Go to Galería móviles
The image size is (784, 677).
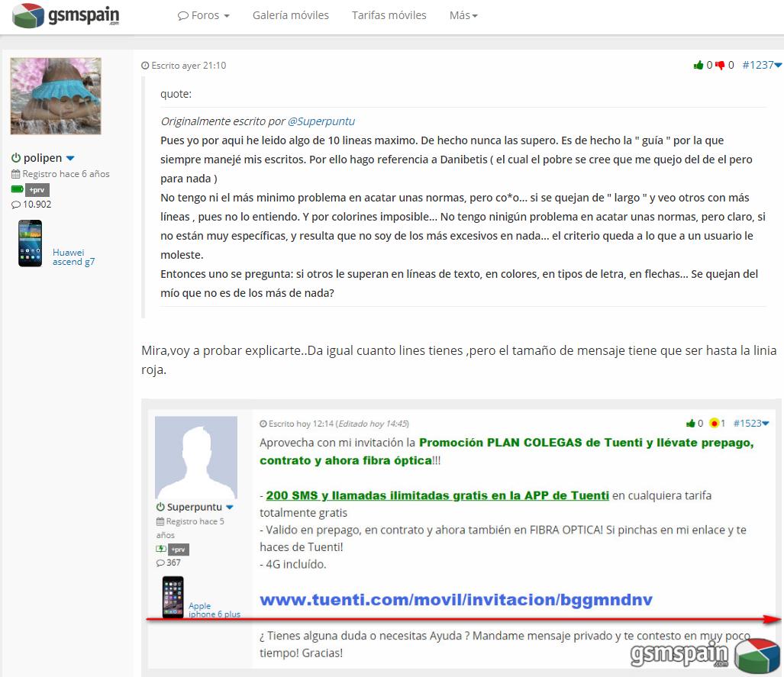(x=291, y=15)
